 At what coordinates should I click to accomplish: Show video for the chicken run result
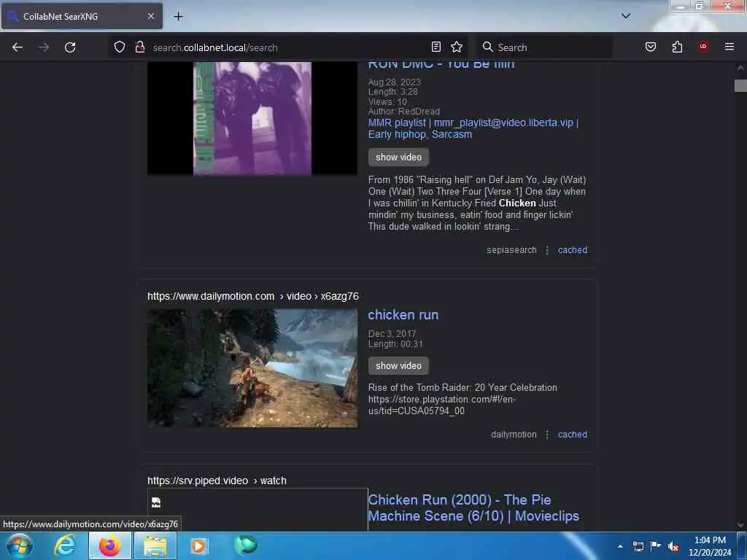(398, 366)
